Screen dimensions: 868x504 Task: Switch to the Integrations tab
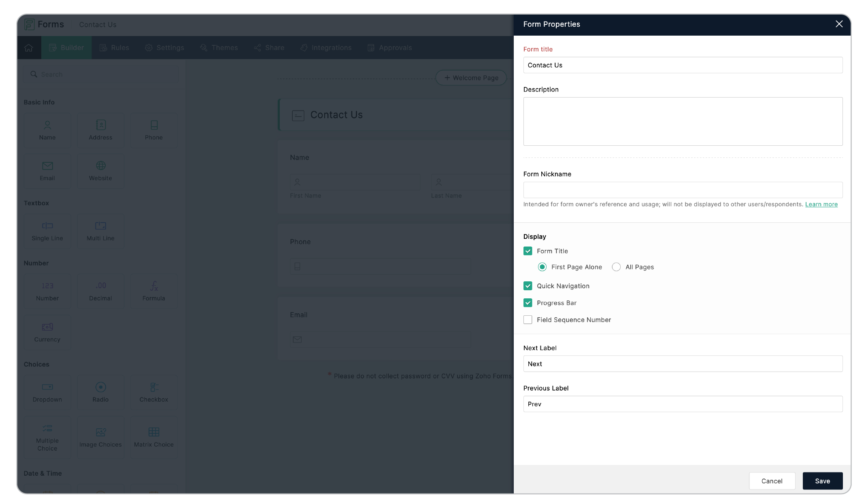[x=326, y=48]
